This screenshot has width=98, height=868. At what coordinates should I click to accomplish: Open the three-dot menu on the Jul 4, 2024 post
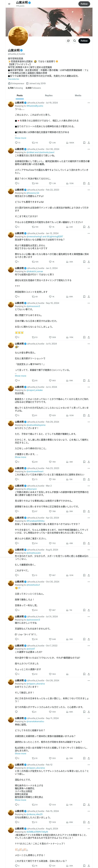pos(89,387)
